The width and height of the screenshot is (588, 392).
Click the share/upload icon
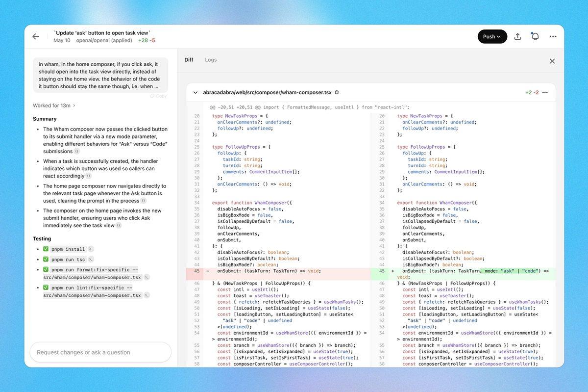click(517, 36)
